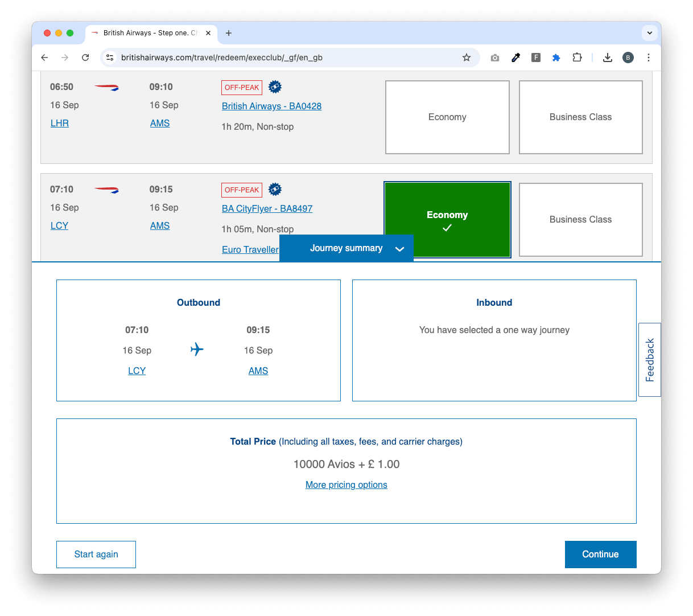Open the Chrome three-dot menu

(x=649, y=58)
